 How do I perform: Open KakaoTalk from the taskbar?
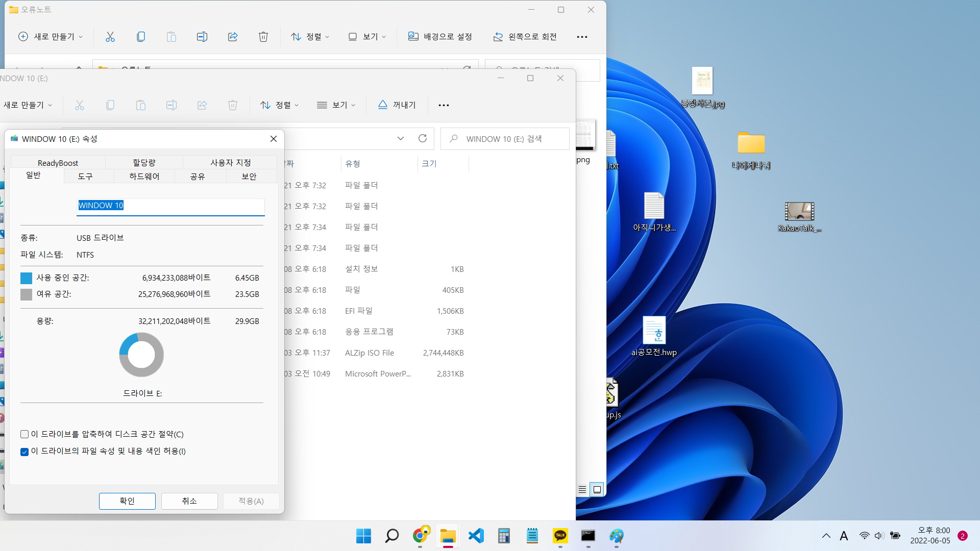point(560,536)
